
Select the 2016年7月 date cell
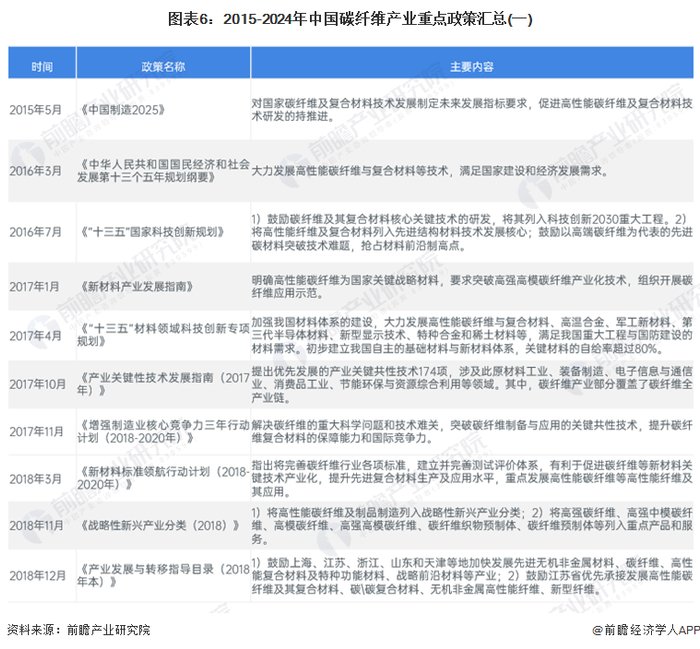[35, 232]
